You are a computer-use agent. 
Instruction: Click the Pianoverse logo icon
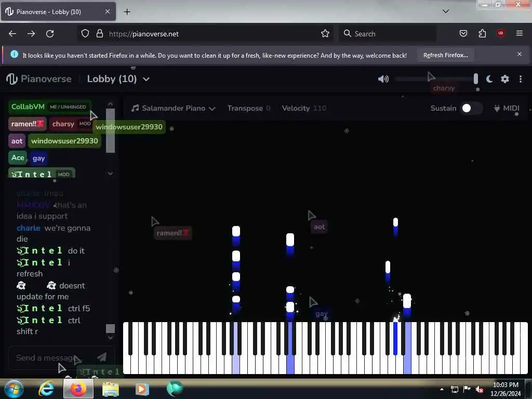click(x=11, y=79)
